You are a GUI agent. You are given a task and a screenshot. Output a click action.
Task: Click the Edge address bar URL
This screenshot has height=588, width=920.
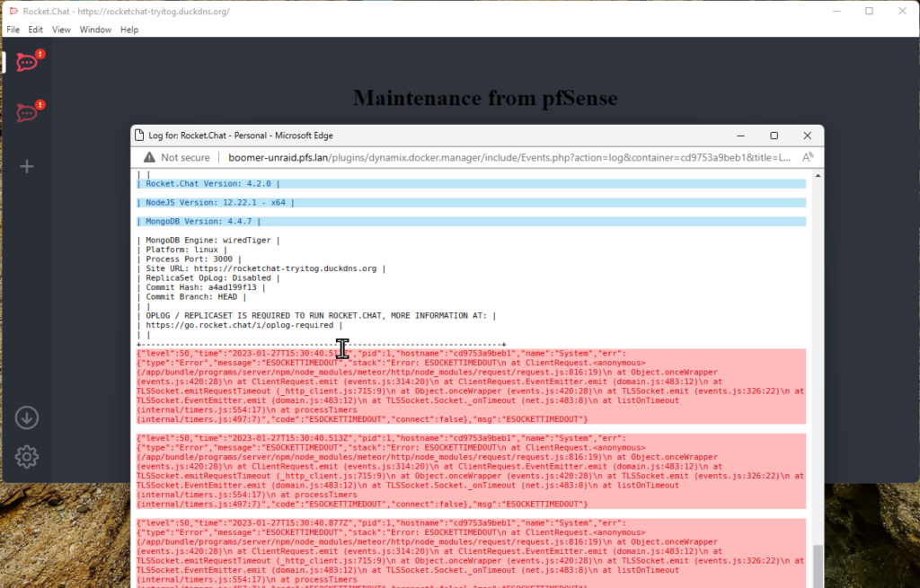[509, 157]
